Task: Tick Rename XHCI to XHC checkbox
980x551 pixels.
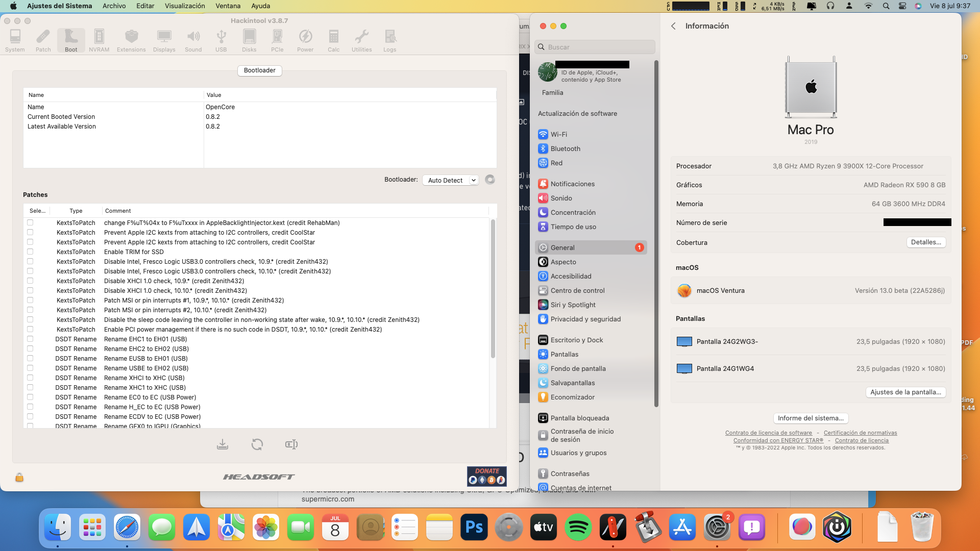Action: (30, 378)
